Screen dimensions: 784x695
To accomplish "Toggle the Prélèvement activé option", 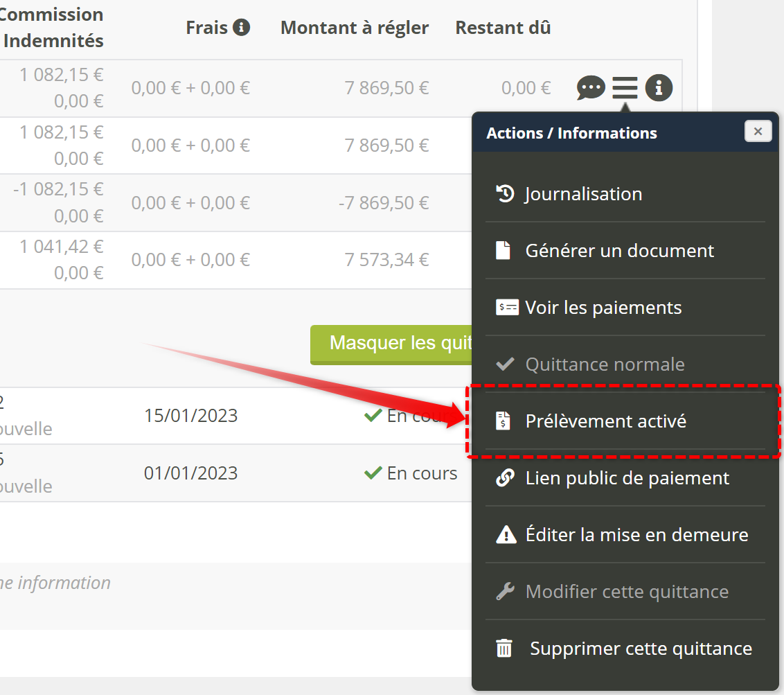I will (x=606, y=421).
